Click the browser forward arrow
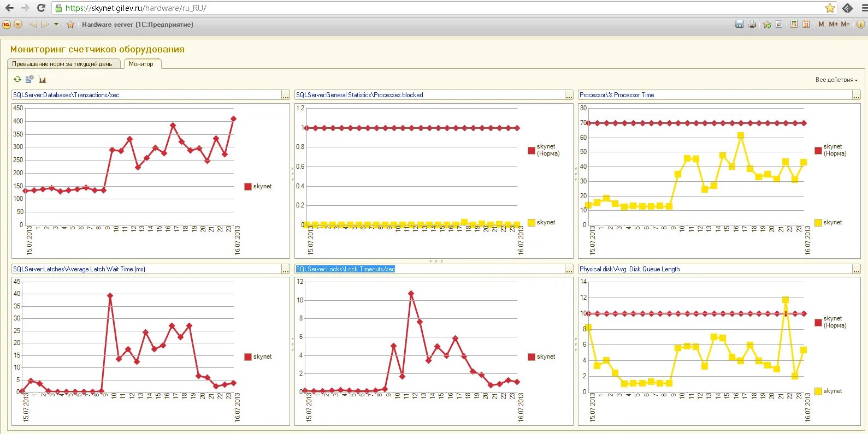Viewport: 868px width, 434px height. point(25,8)
